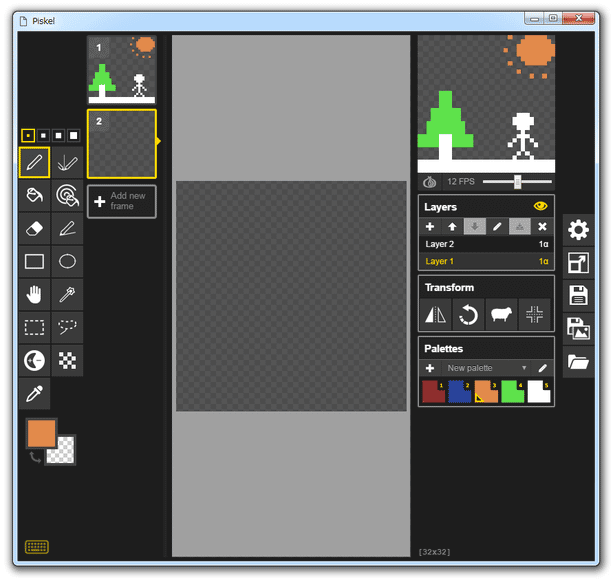
Task: Select Layer 2 in the list
Action: (x=486, y=244)
